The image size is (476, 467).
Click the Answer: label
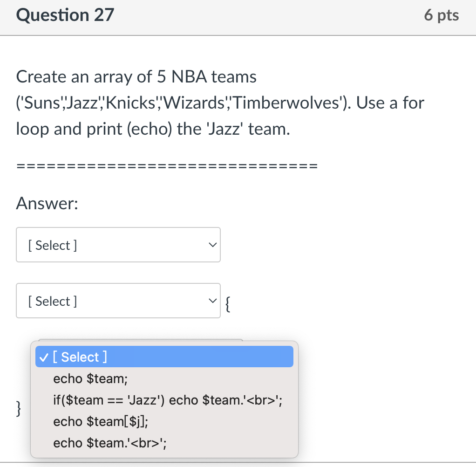click(x=47, y=203)
